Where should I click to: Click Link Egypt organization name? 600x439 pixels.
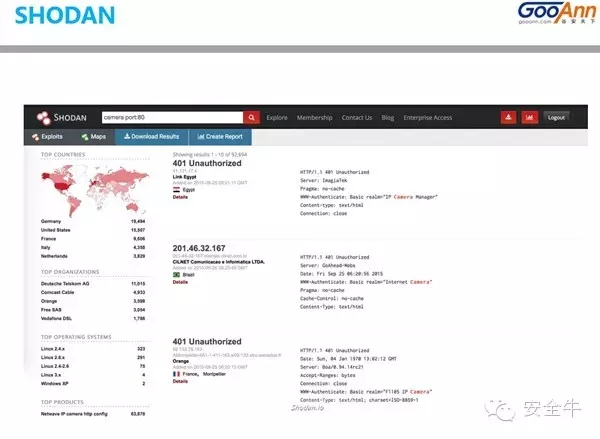184,177
